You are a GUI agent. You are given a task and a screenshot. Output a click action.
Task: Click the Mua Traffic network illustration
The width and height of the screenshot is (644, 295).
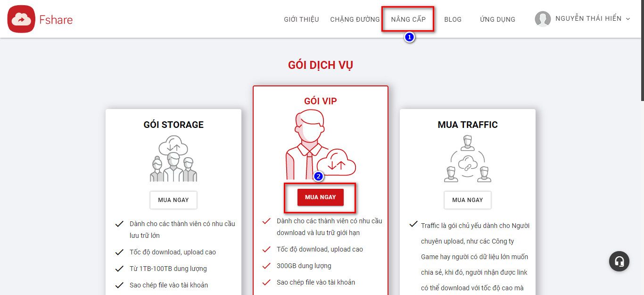(468, 159)
